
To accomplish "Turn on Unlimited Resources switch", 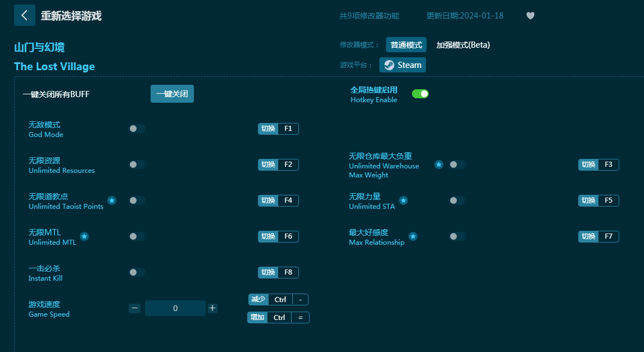I will point(137,164).
